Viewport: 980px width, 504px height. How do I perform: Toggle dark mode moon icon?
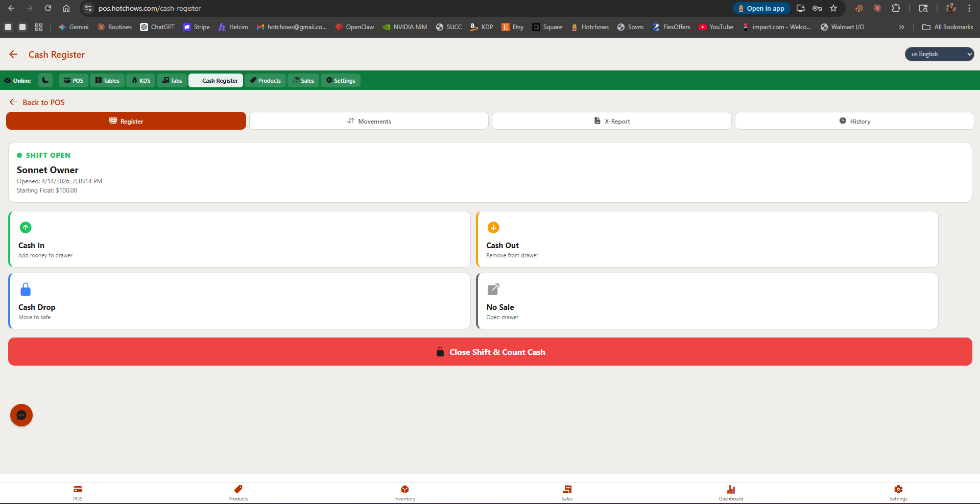45,80
